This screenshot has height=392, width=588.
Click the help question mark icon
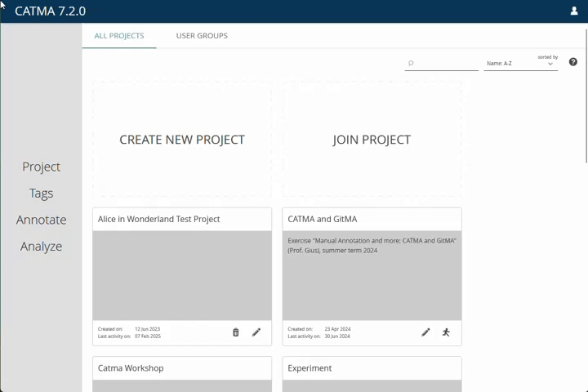[573, 63]
